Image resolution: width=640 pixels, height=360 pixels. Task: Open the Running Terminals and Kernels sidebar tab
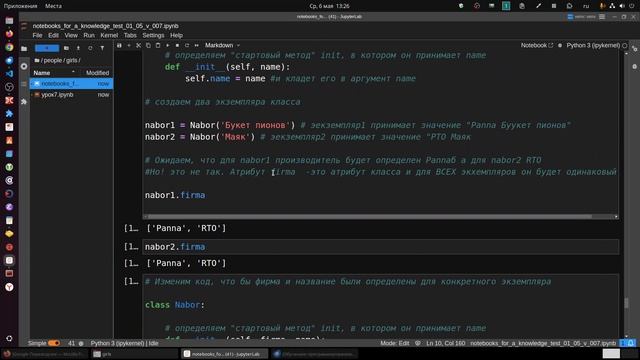click(24, 66)
